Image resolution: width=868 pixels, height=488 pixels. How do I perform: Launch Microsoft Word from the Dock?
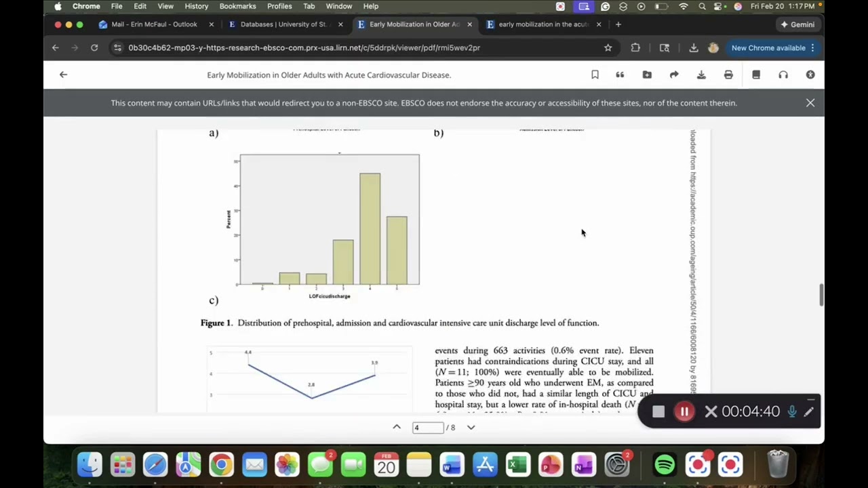coord(452,464)
